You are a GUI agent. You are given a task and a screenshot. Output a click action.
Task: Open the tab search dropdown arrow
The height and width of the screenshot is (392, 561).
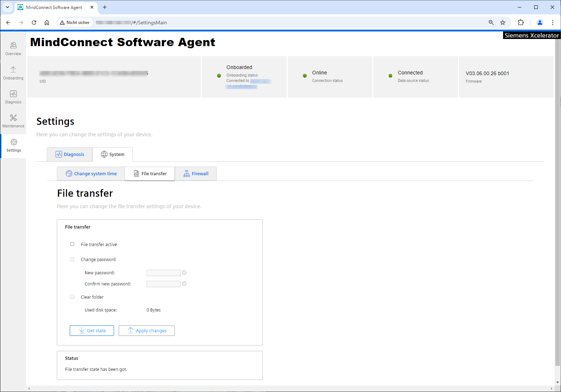point(8,7)
